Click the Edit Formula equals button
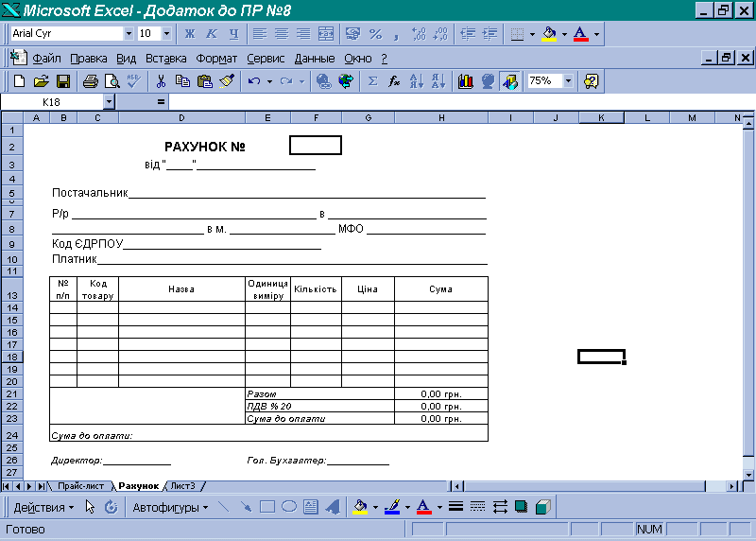This screenshot has width=756, height=541. pyautogui.click(x=161, y=102)
